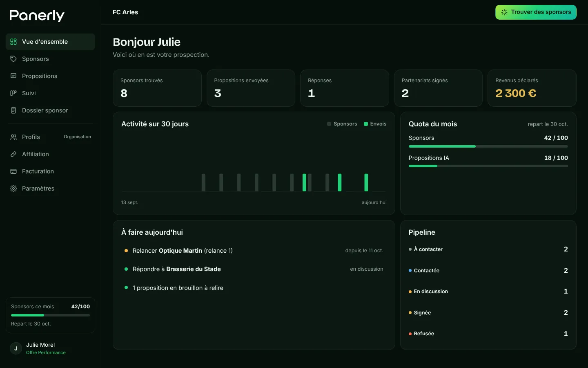This screenshot has width=588, height=368.
Task: Select the Partenariats signés stat card
Action: pyautogui.click(x=438, y=88)
